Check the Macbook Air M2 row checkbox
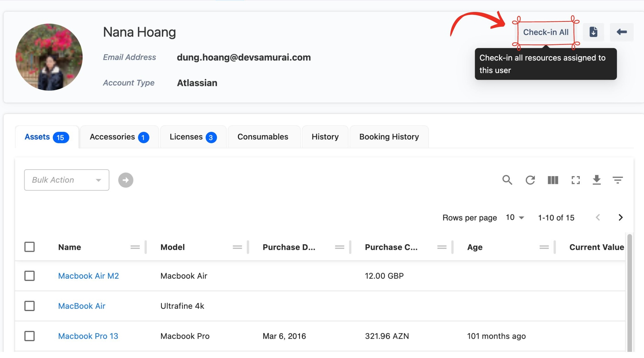Image resolution: width=644 pixels, height=358 pixels. (29, 275)
